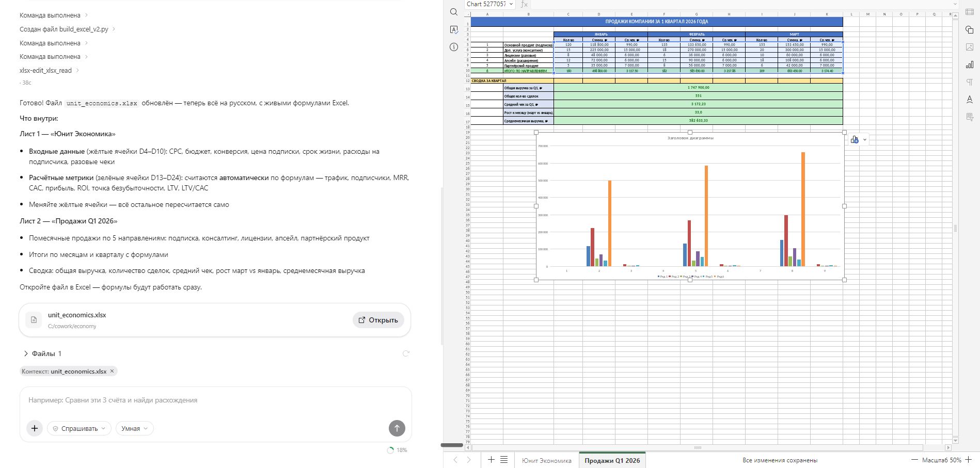Open the file info icon

(x=454, y=47)
